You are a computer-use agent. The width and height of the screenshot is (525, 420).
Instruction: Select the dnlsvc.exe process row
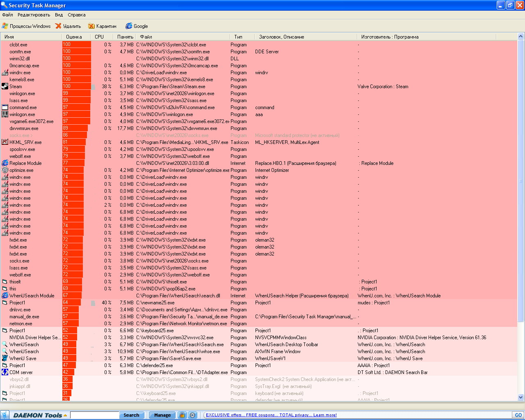pyautogui.click(x=259, y=310)
